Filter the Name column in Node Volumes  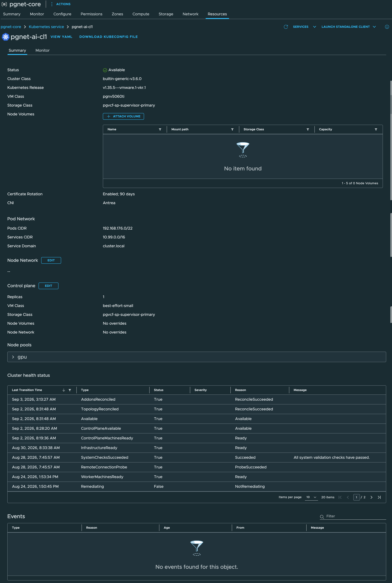pyautogui.click(x=160, y=130)
